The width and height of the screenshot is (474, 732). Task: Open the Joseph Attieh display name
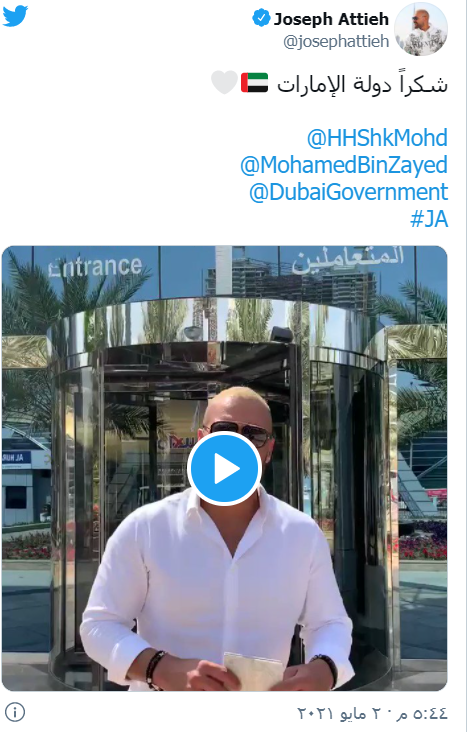[331, 19]
